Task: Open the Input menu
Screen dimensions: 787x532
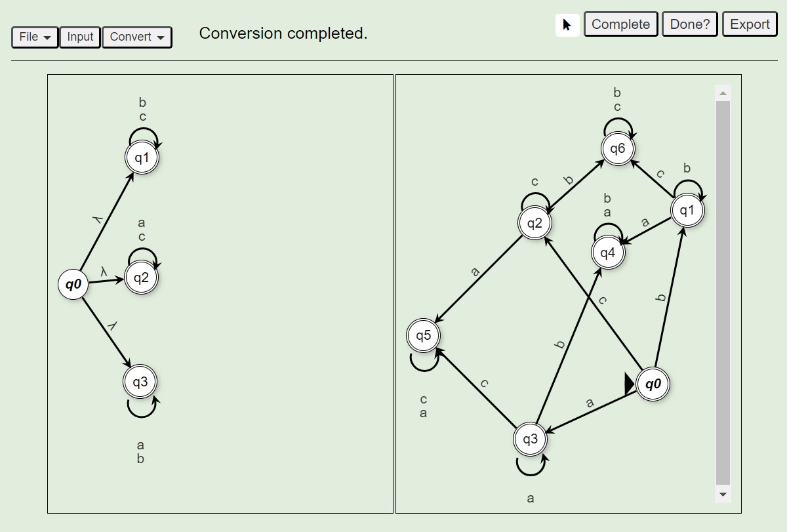Action: click(80, 37)
